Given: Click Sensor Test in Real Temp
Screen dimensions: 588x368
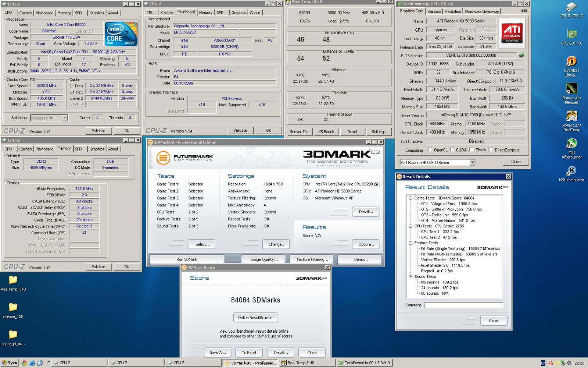Looking at the screenshot, I should [x=300, y=132].
